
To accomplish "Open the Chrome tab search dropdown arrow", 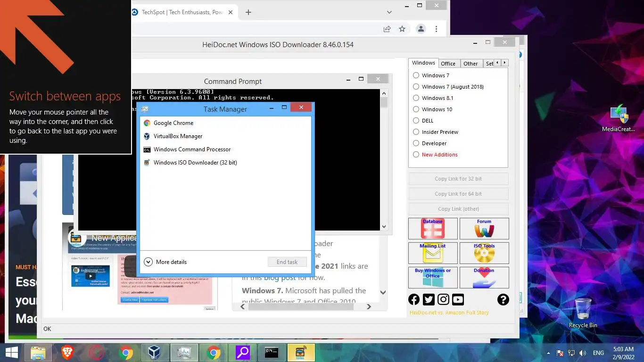I will (389, 12).
